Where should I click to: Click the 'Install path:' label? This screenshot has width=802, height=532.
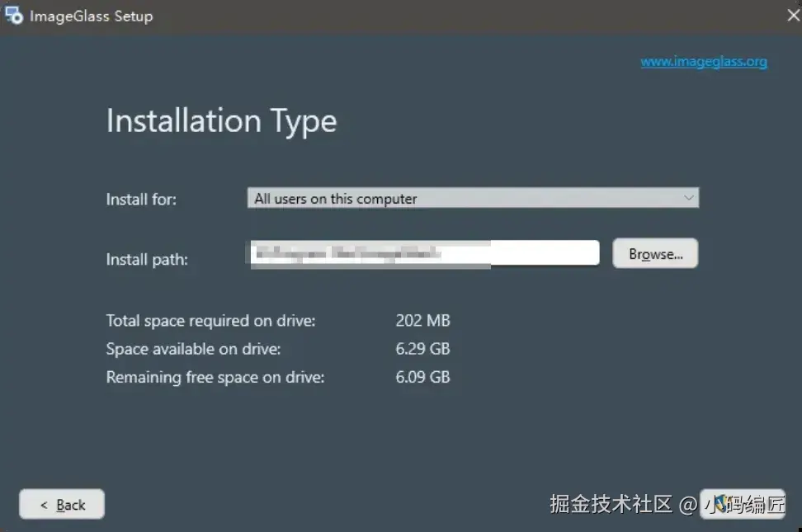click(147, 259)
